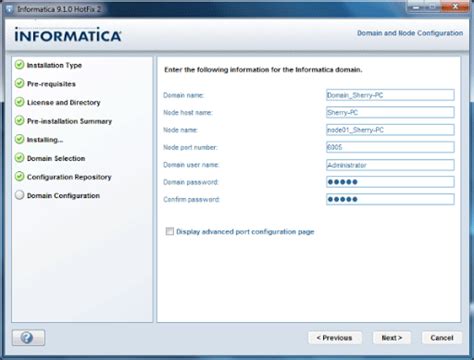Select the Pre-requisites step label

pyautogui.click(x=51, y=84)
